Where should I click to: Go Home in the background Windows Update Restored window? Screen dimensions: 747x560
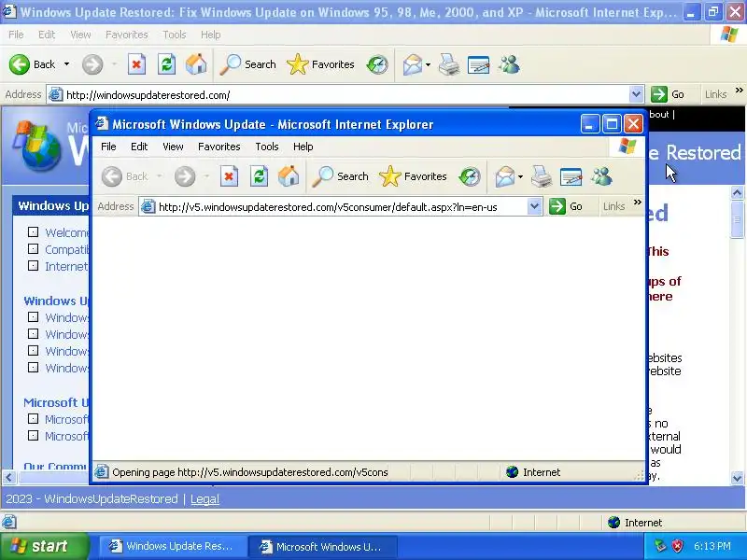tap(196, 63)
